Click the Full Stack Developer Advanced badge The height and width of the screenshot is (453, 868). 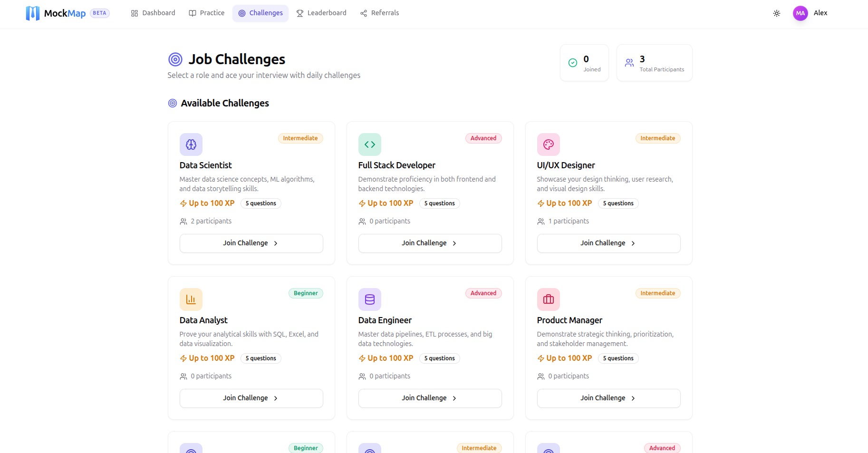point(483,138)
